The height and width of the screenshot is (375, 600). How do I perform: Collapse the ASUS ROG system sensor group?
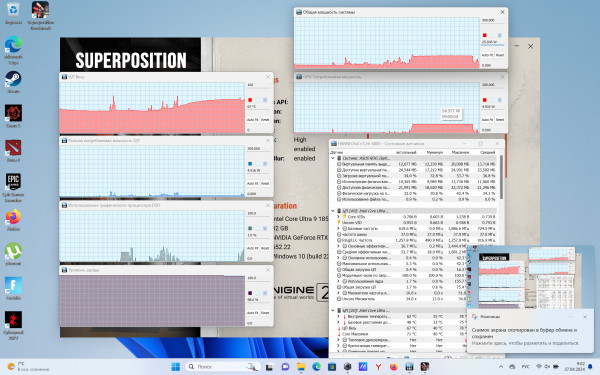point(333,158)
